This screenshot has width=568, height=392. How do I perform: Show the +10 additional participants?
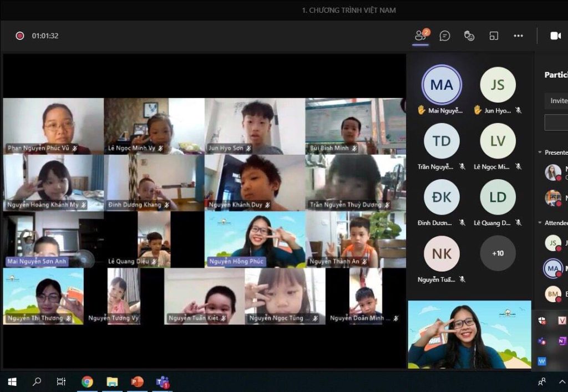point(498,253)
